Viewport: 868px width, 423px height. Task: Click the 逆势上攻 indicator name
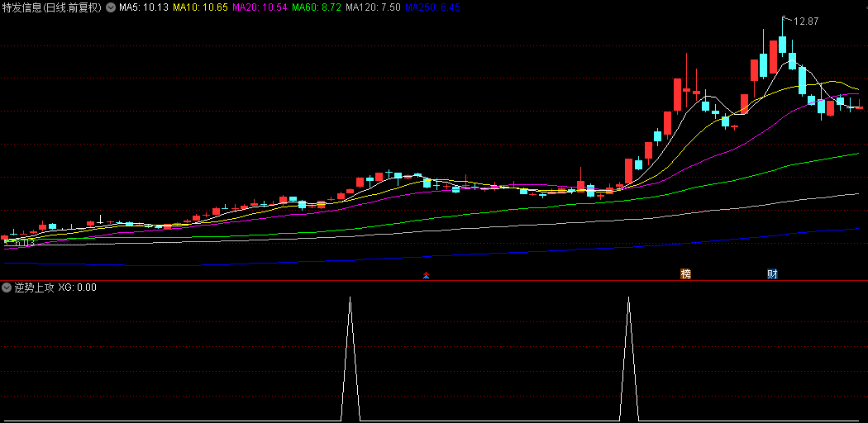click(35, 288)
